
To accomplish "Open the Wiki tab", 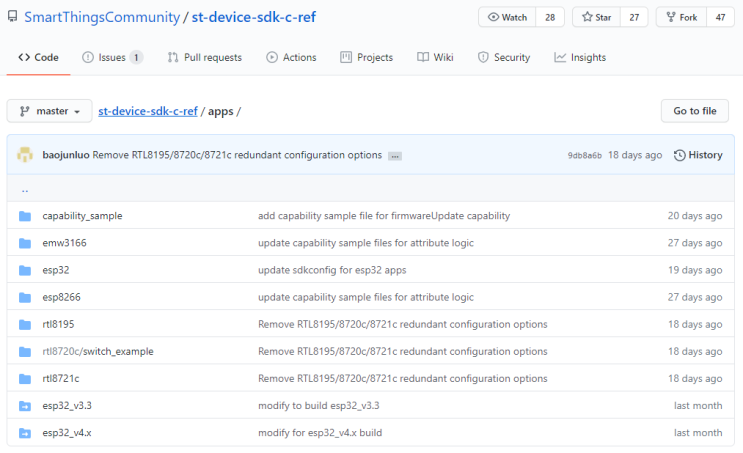I will 435,57.
